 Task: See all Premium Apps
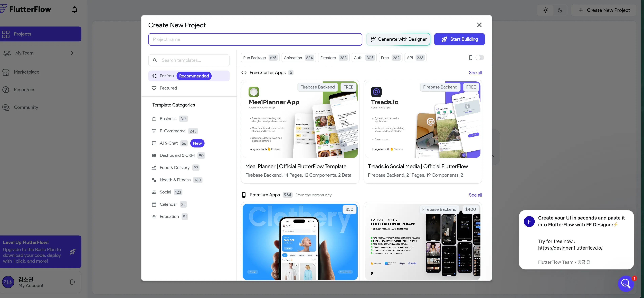(x=475, y=195)
